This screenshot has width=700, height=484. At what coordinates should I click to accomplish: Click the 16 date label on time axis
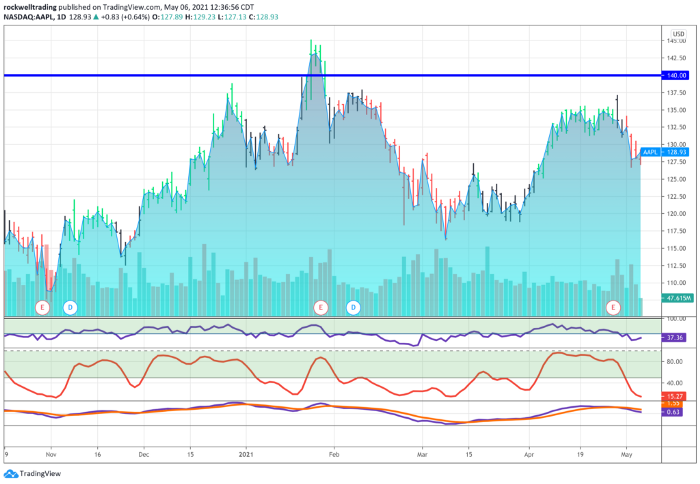point(98,455)
